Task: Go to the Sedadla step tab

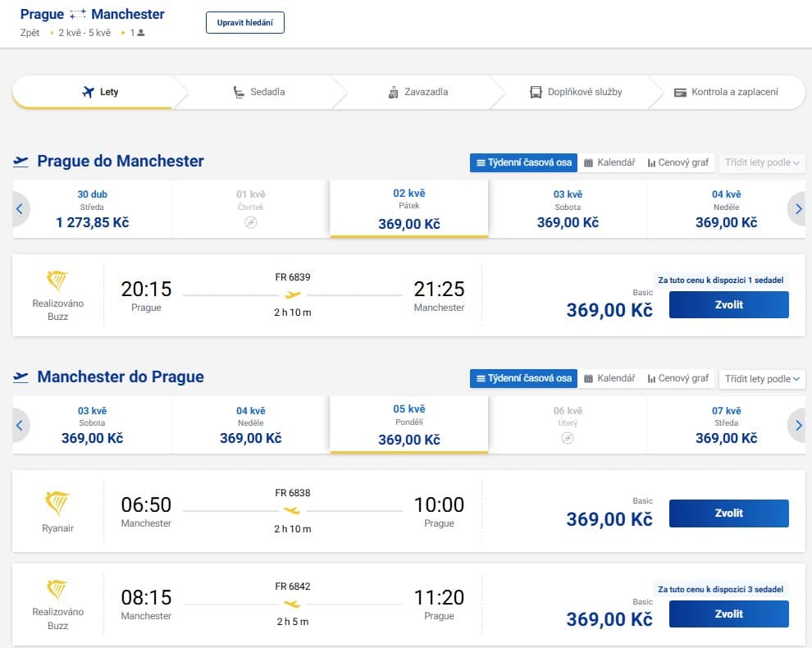Action: [259, 92]
